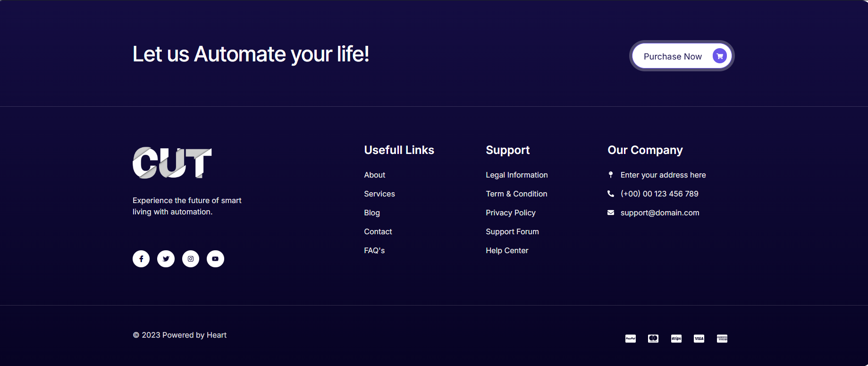Image resolution: width=868 pixels, height=366 pixels.
Task: View the Privacy Policy link
Action: pos(511,213)
